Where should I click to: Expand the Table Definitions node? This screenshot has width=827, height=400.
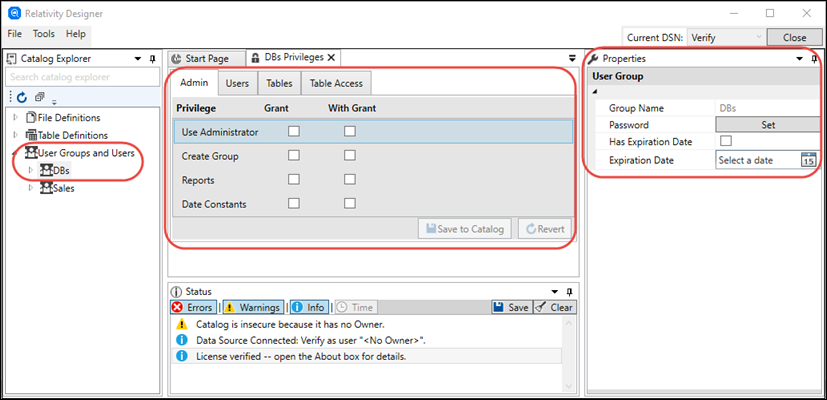click(x=15, y=135)
